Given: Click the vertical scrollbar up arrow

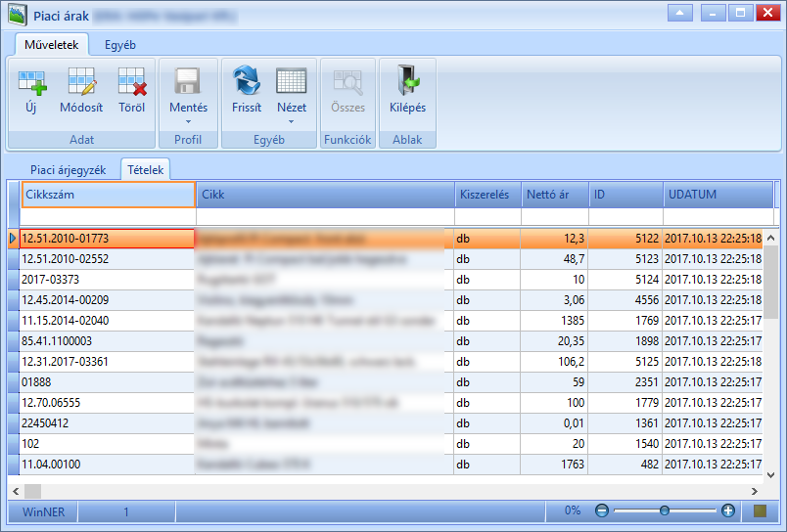Looking at the screenshot, I should tap(771, 238).
